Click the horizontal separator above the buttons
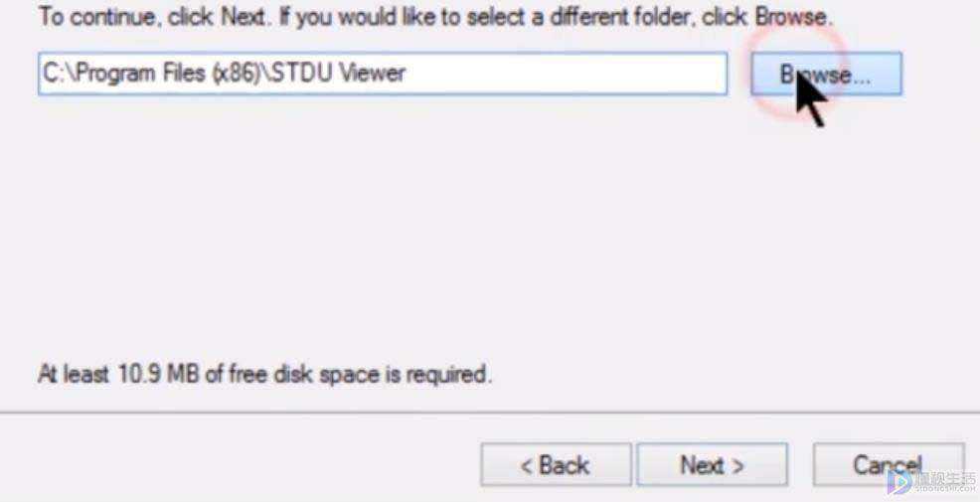The height and width of the screenshot is (502, 980). pyautogui.click(x=490, y=414)
